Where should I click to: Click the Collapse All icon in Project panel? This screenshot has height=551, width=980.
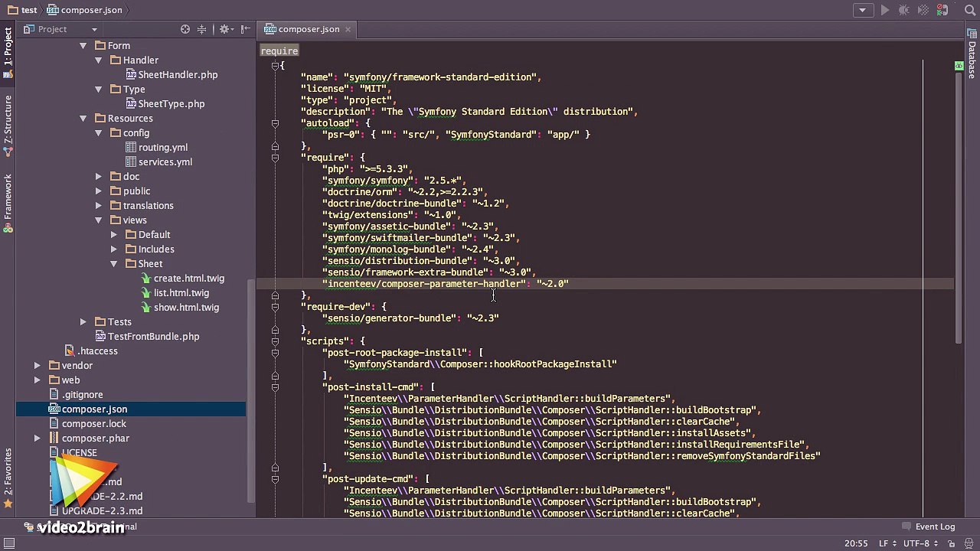[x=202, y=29]
